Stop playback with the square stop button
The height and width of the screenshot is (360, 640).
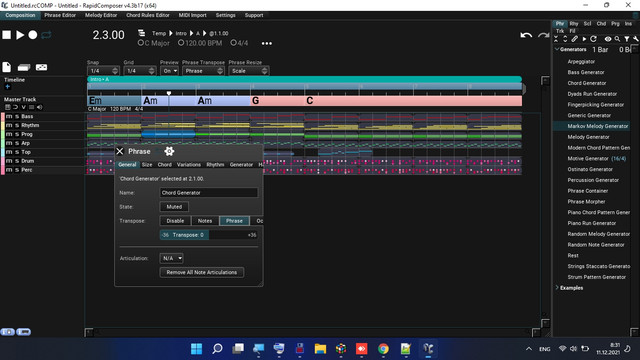(x=7, y=35)
